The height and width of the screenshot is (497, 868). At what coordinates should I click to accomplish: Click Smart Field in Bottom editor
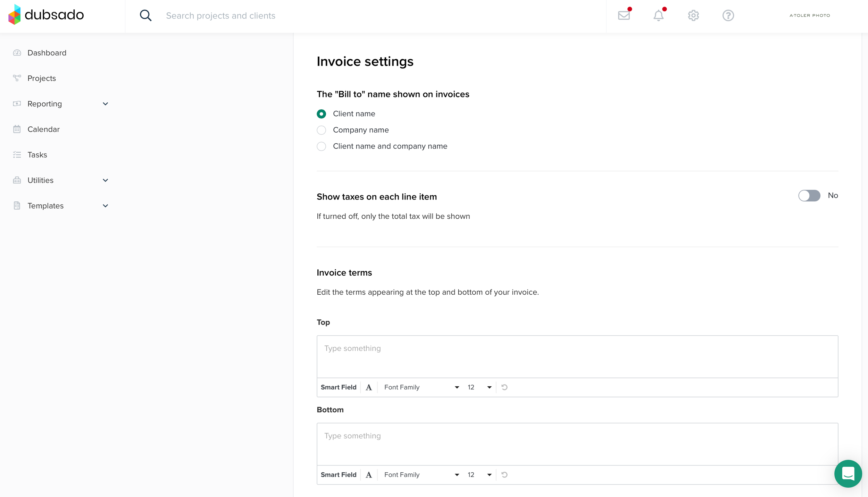(339, 475)
